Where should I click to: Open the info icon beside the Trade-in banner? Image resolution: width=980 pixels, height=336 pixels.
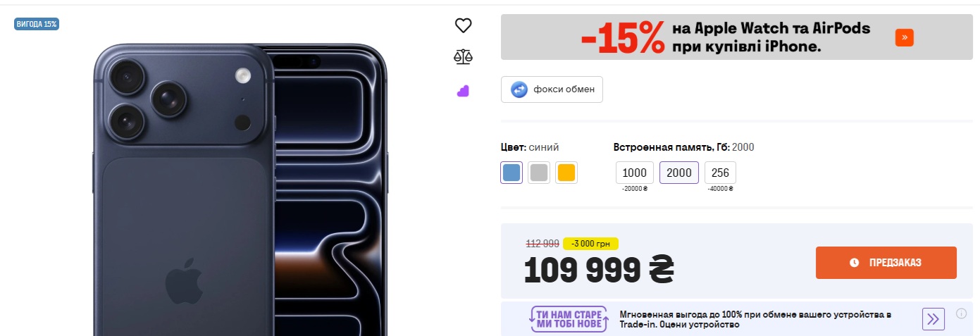tap(961, 313)
